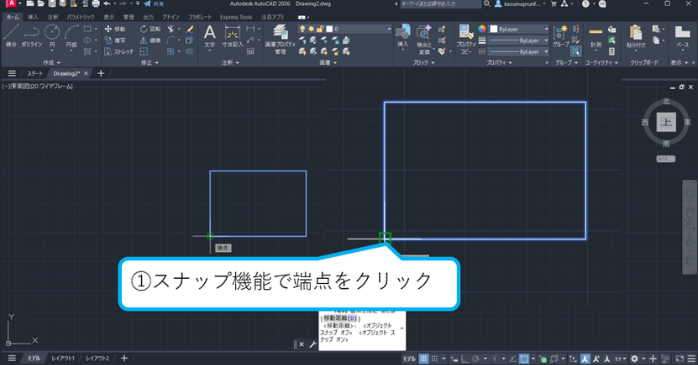Switch to the スタート (Start) file tab
The width and height of the screenshot is (698, 365).
point(35,73)
